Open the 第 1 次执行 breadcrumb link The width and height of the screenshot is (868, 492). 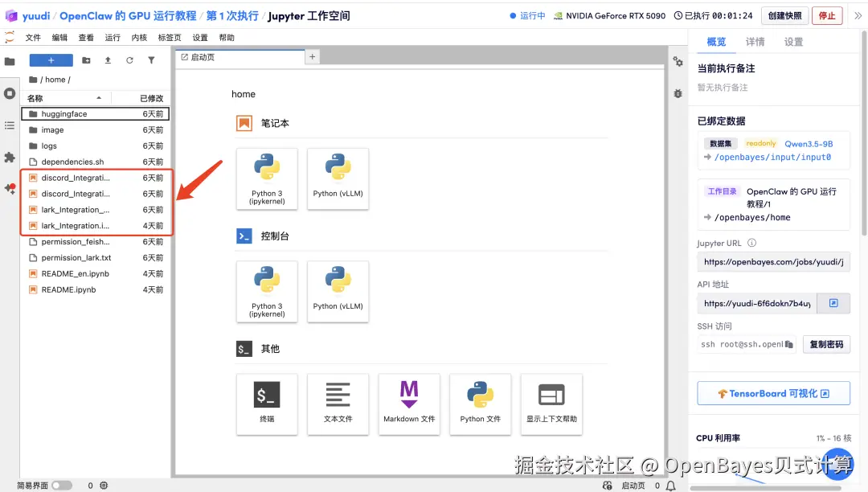pyautogui.click(x=232, y=16)
